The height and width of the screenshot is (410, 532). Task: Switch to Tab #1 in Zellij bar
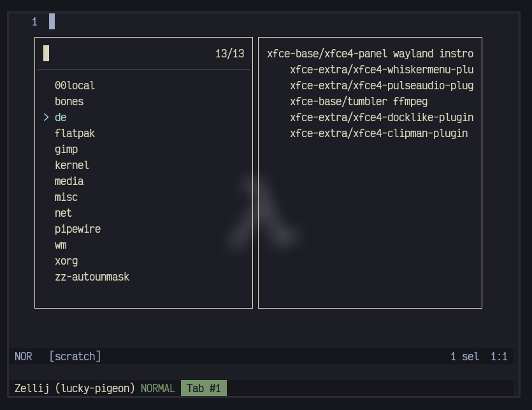coord(203,388)
